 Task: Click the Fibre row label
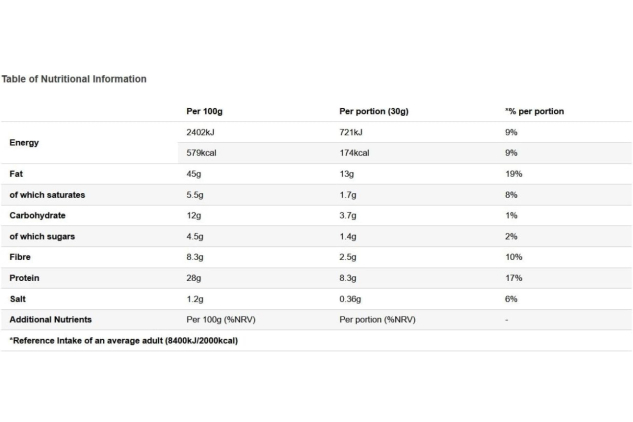click(20, 257)
